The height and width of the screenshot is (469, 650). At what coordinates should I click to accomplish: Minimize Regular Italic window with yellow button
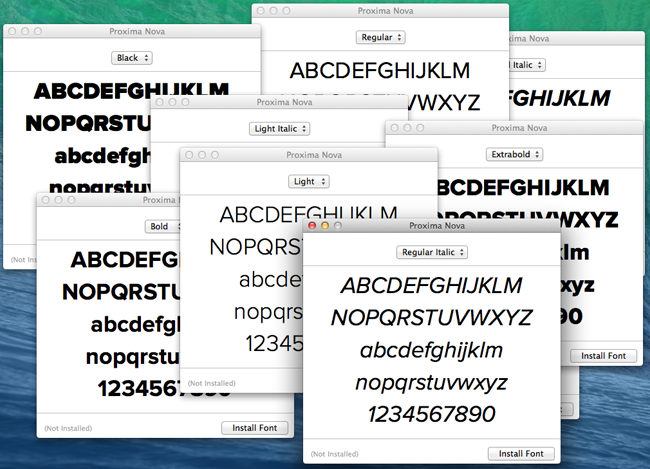point(325,226)
